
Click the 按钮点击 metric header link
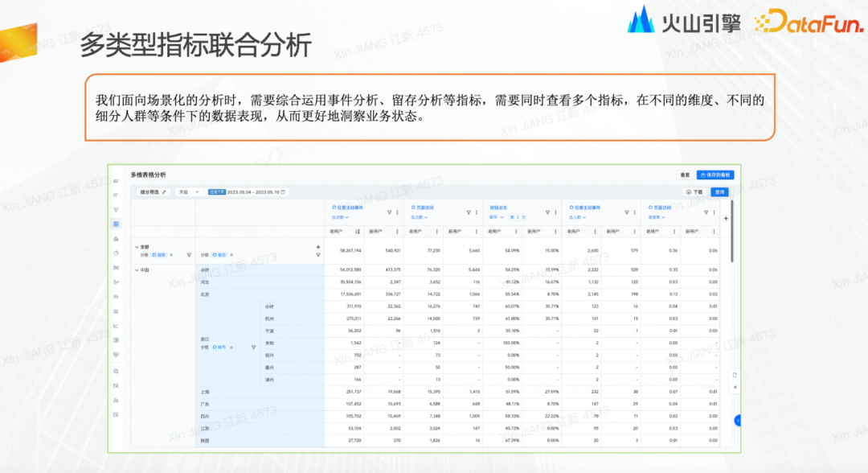click(498, 208)
